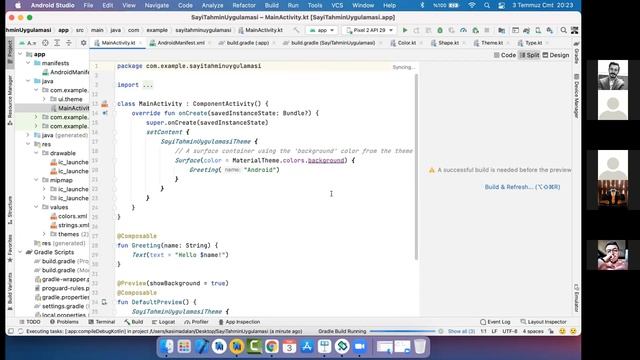Open Structure side tool window
This screenshot has height=360, width=640.
[x=10, y=210]
